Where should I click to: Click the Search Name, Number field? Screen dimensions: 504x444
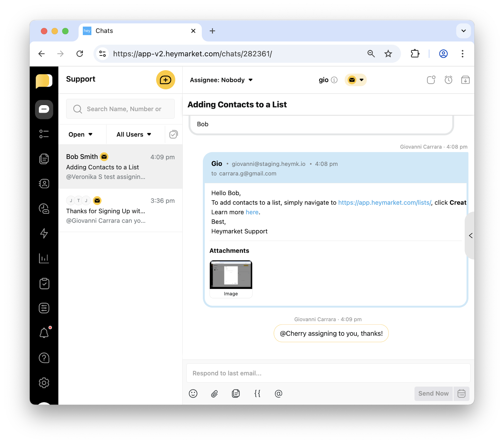(x=120, y=109)
